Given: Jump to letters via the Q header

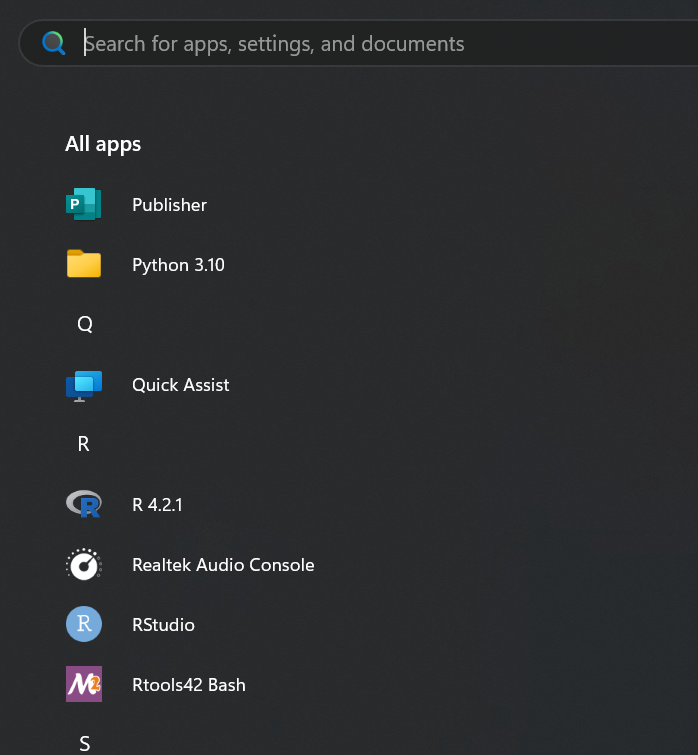Looking at the screenshot, I should pyautogui.click(x=85, y=324).
